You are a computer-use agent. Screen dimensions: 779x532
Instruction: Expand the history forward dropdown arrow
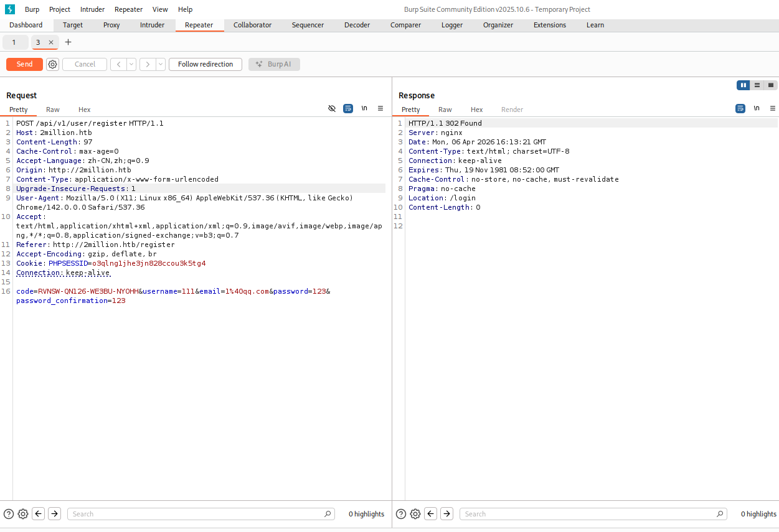(x=161, y=65)
